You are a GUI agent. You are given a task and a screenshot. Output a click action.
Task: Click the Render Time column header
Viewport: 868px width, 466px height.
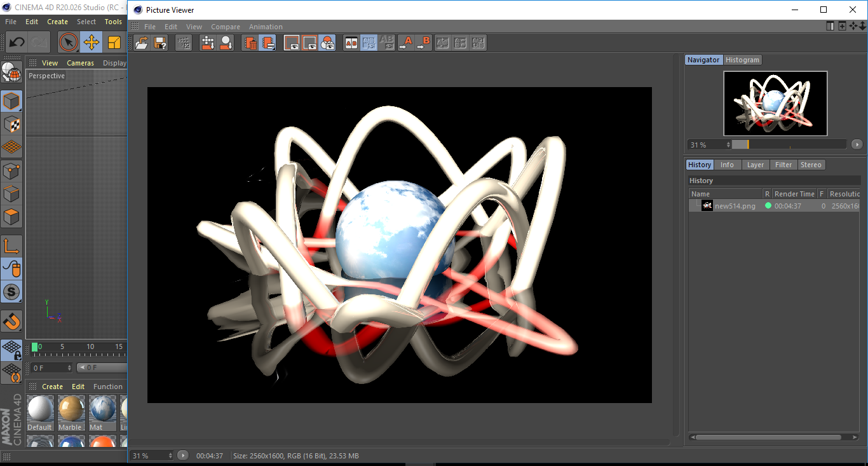pos(794,194)
